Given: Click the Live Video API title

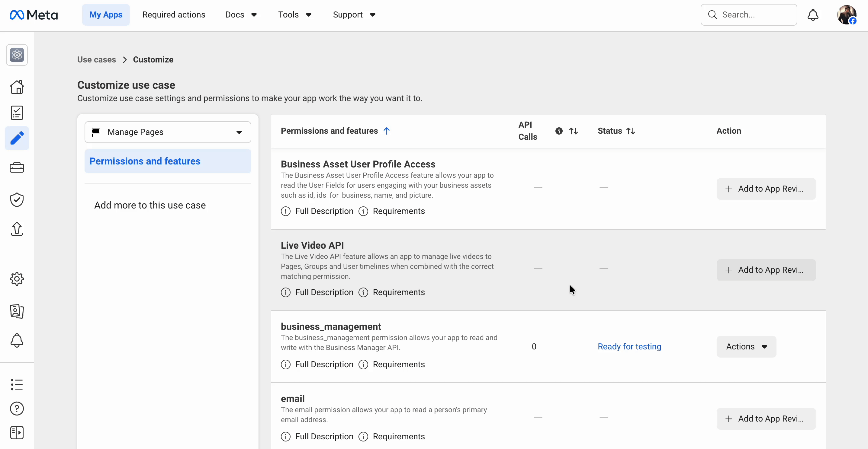Looking at the screenshot, I should click(312, 245).
